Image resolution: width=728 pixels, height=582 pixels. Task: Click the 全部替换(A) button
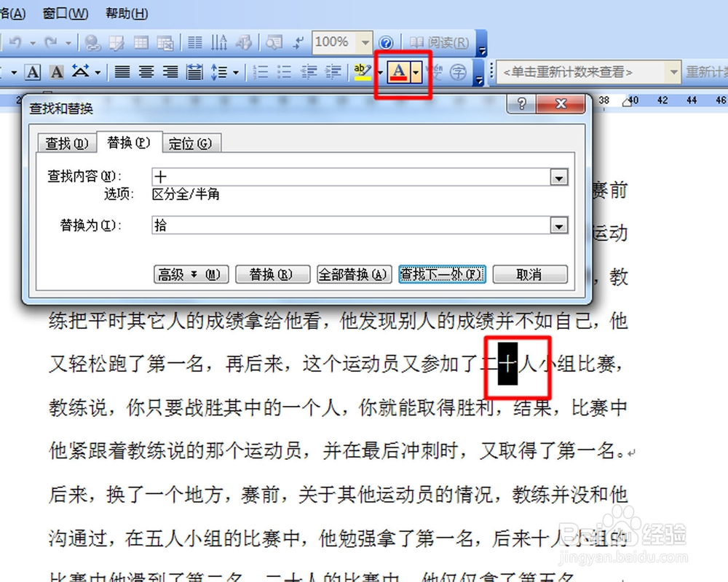355,274
